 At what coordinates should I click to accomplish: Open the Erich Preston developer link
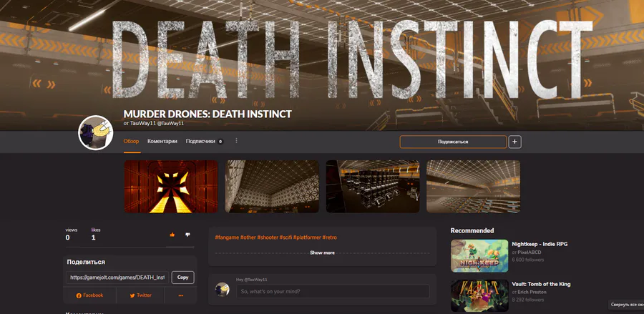pyautogui.click(x=532, y=293)
